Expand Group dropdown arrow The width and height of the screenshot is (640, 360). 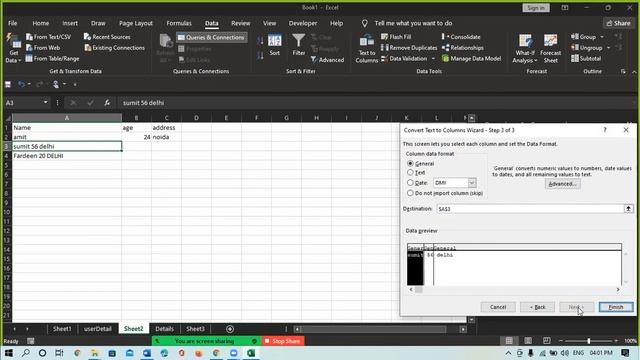coord(602,37)
